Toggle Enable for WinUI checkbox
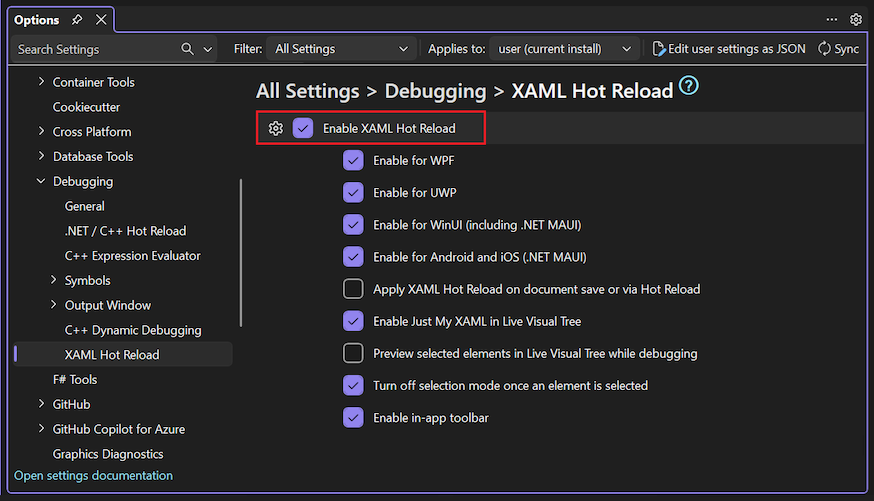The width and height of the screenshot is (874, 501). point(353,225)
